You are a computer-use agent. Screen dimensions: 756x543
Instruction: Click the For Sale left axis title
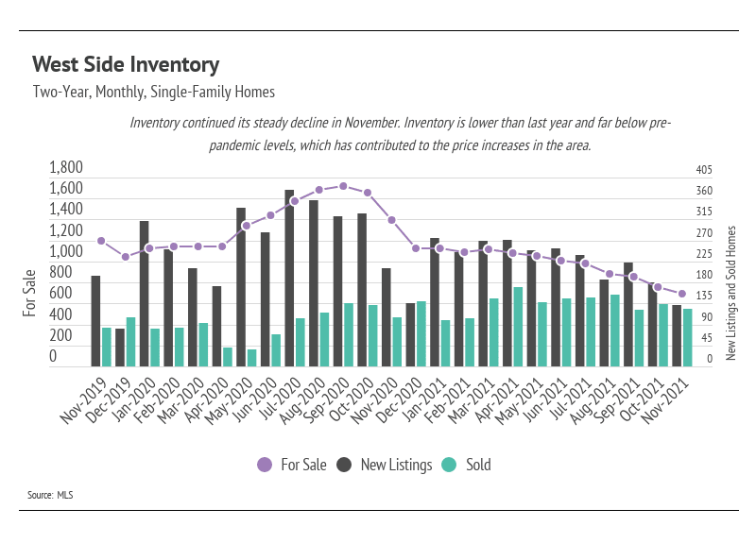[x=29, y=293]
